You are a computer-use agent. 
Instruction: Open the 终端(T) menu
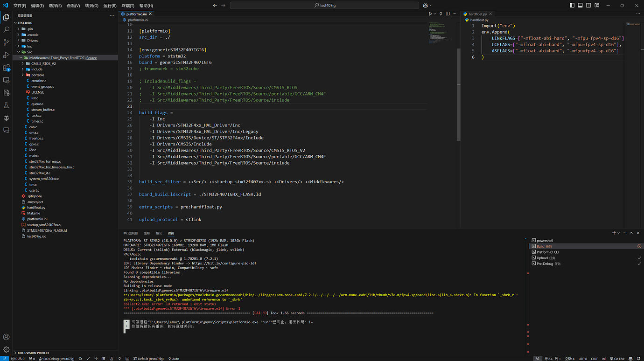(128, 6)
